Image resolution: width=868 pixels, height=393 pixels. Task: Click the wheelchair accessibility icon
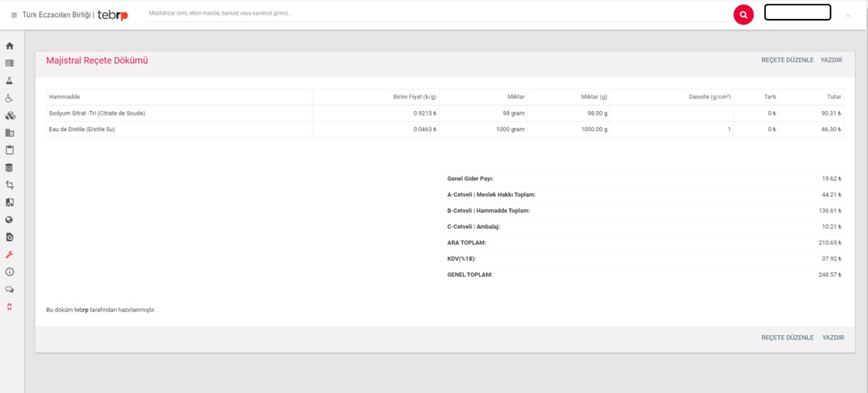click(9, 98)
